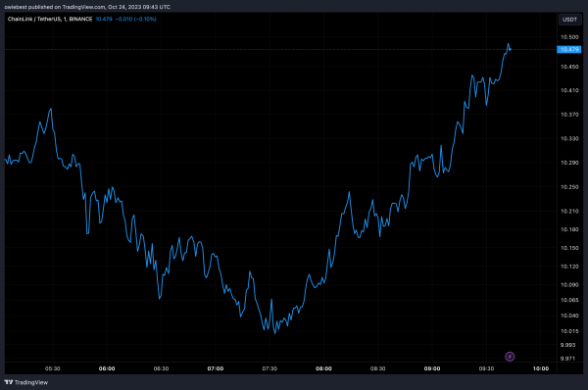Click the 08:00 time axis label
This screenshot has height=390, width=588.
click(x=323, y=368)
